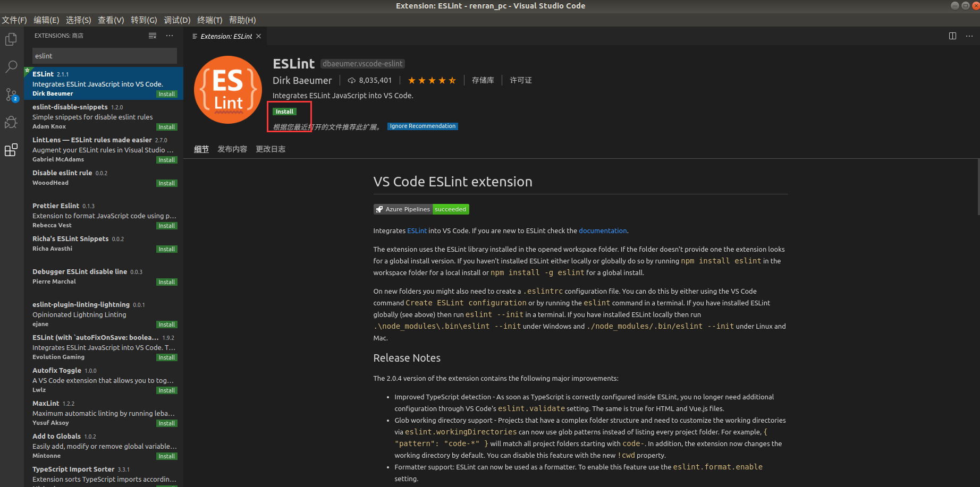The height and width of the screenshot is (487, 980).
Task: Open editor more actions ellipsis
Action: (x=969, y=36)
